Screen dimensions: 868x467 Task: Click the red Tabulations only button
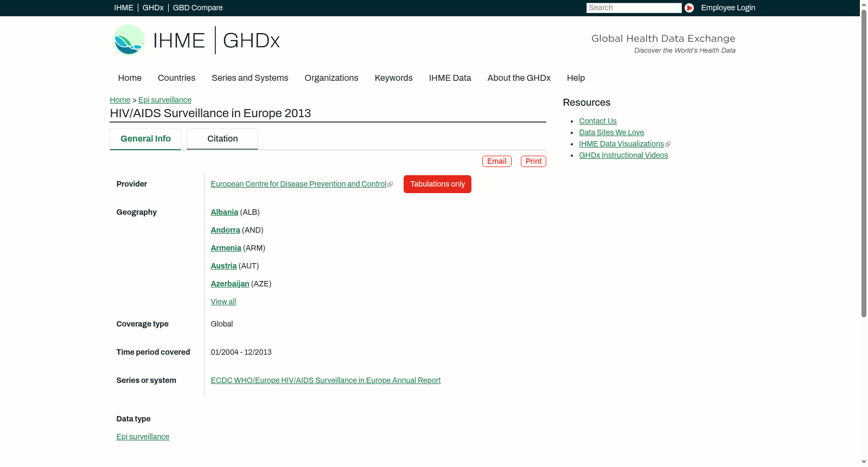tap(437, 184)
